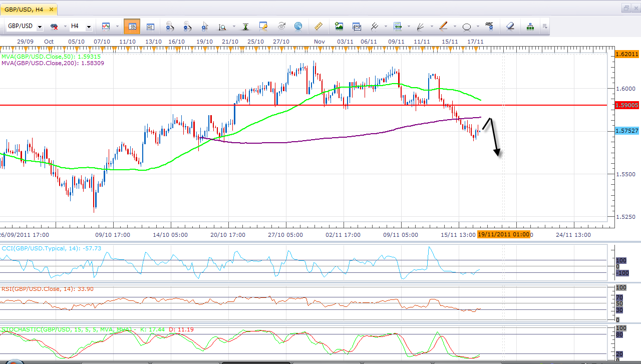Click the unlink chart icon with red X

[x=54, y=26]
